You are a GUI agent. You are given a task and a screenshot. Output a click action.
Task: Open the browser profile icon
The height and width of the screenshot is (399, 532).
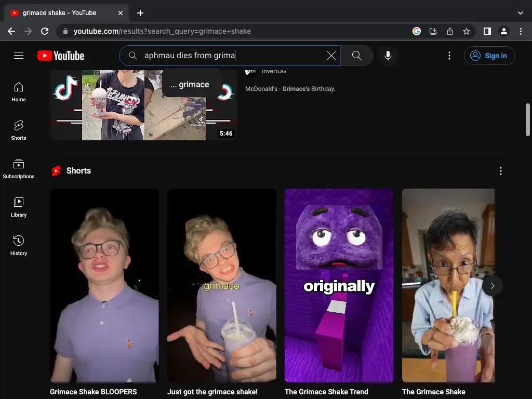coord(504,31)
